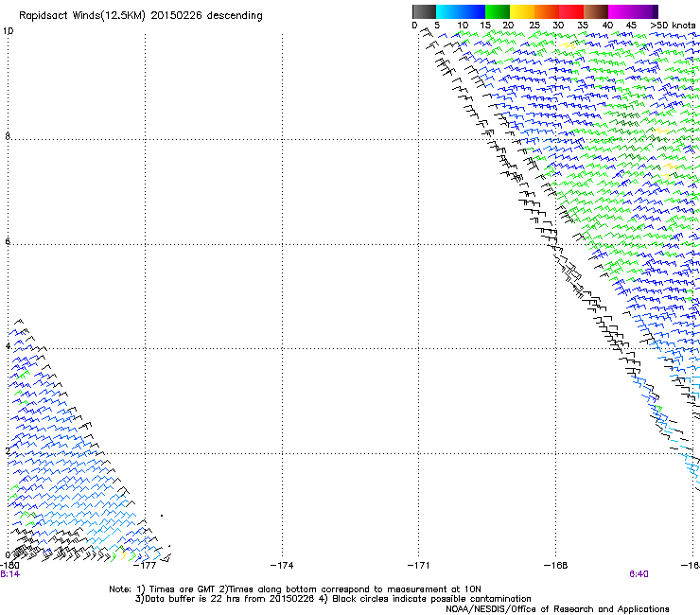Pick the brown 35-40 knots color band
The height and width of the screenshot is (615, 700).
596,11
